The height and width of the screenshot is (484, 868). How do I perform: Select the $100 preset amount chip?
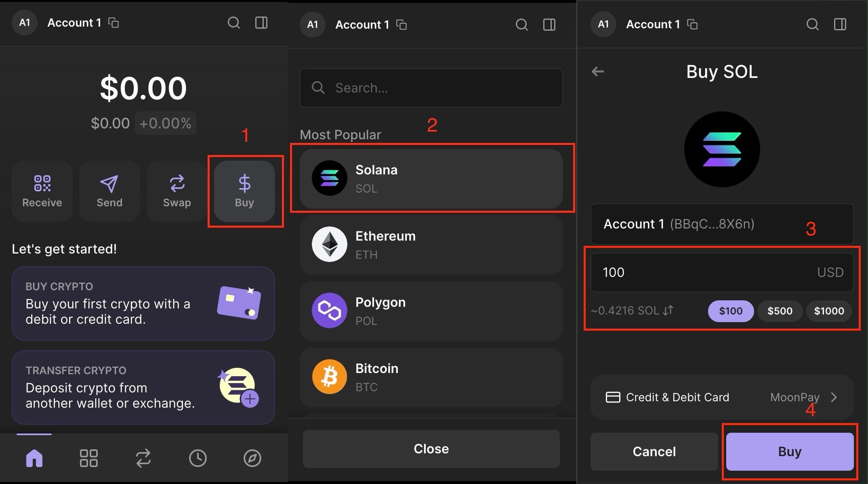(730, 311)
